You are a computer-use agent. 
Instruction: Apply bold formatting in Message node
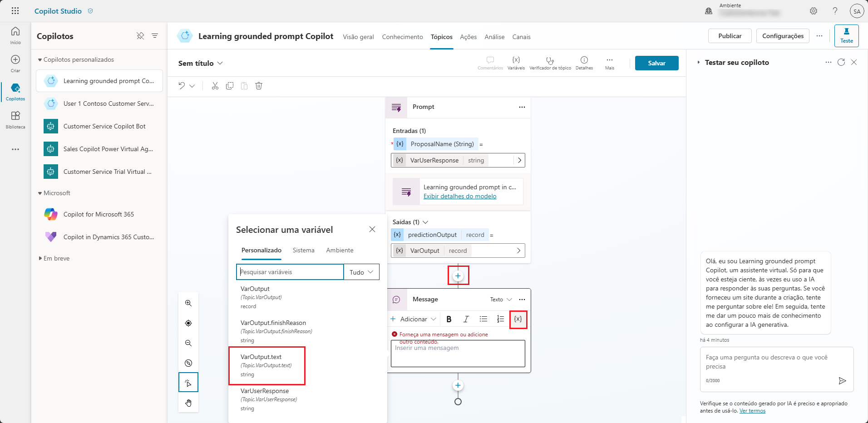(x=449, y=319)
